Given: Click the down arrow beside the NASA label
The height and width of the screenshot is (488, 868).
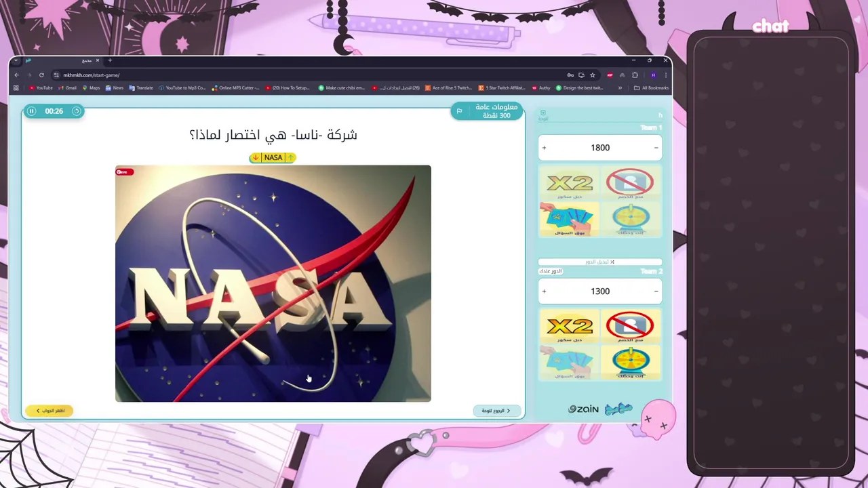Looking at the screenshot, I should coord(256,157).
